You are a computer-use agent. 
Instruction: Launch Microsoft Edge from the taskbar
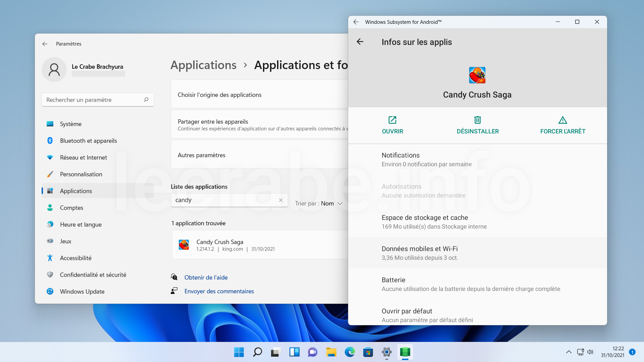point(350,352)
